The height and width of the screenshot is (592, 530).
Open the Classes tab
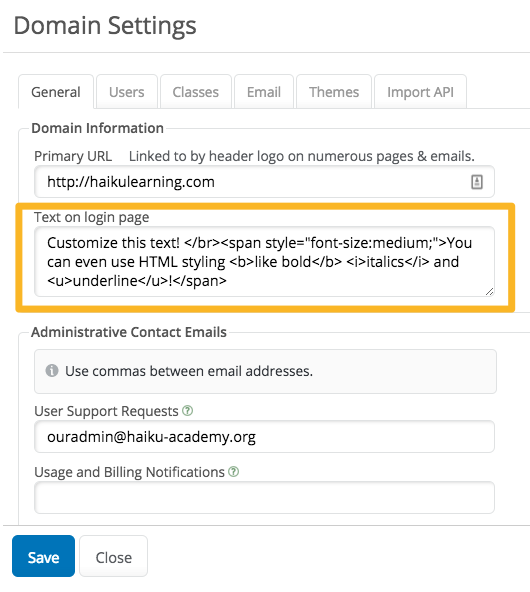click(196, 92)
